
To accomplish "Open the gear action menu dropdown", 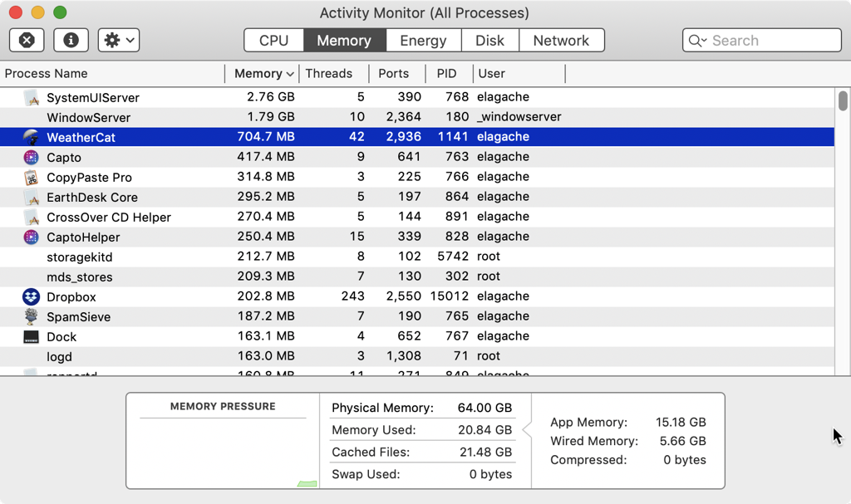I will [119, 40].
